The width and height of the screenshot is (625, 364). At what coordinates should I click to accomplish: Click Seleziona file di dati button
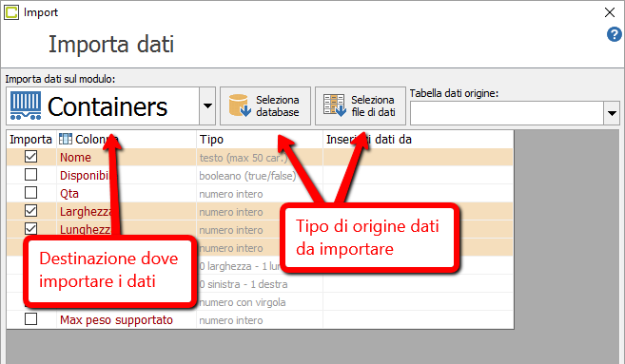361,105
